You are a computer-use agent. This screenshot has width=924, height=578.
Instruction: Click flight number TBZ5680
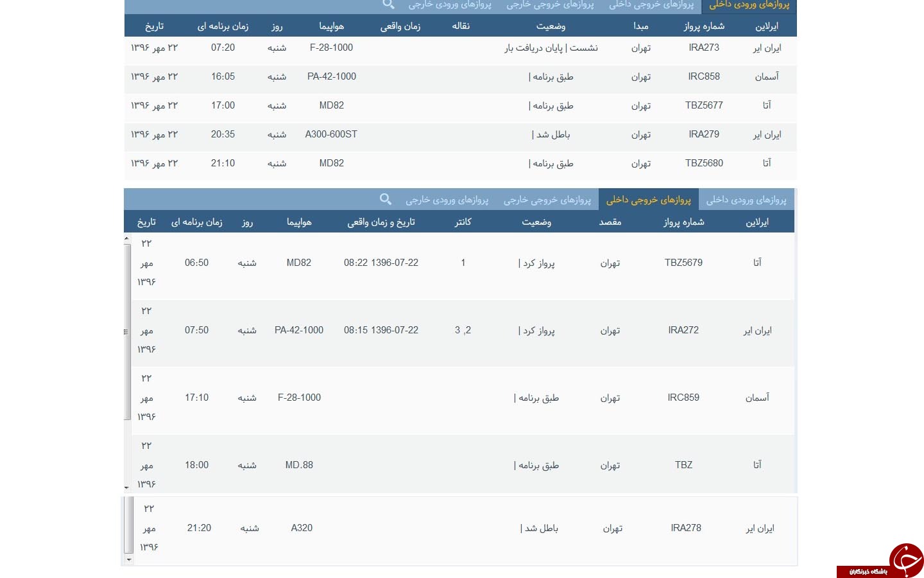704,163
